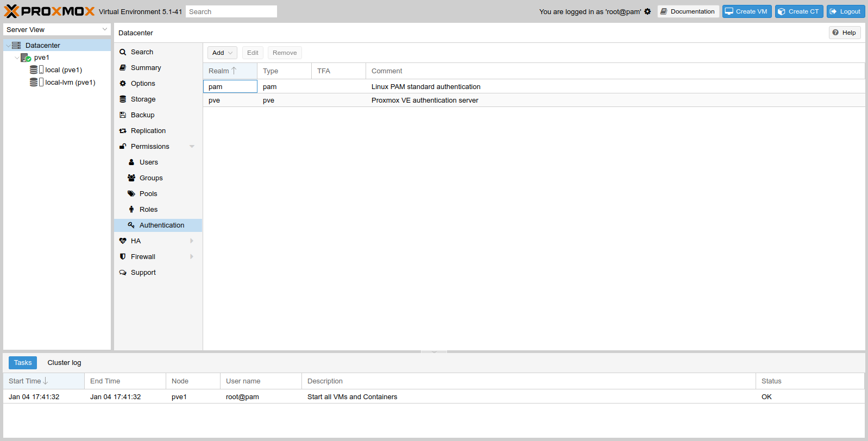
Task: Click the Datacenter server icon in tree
Action: tap(16, 46)
